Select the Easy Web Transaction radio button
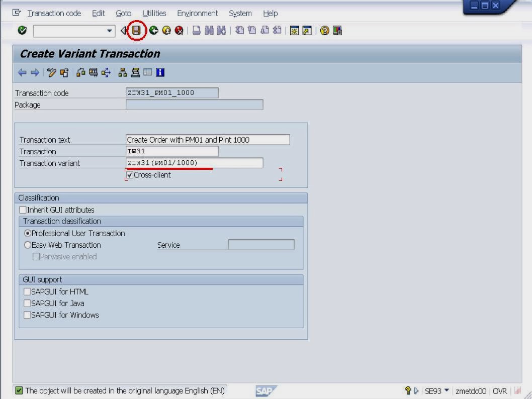 click(28, 245)
